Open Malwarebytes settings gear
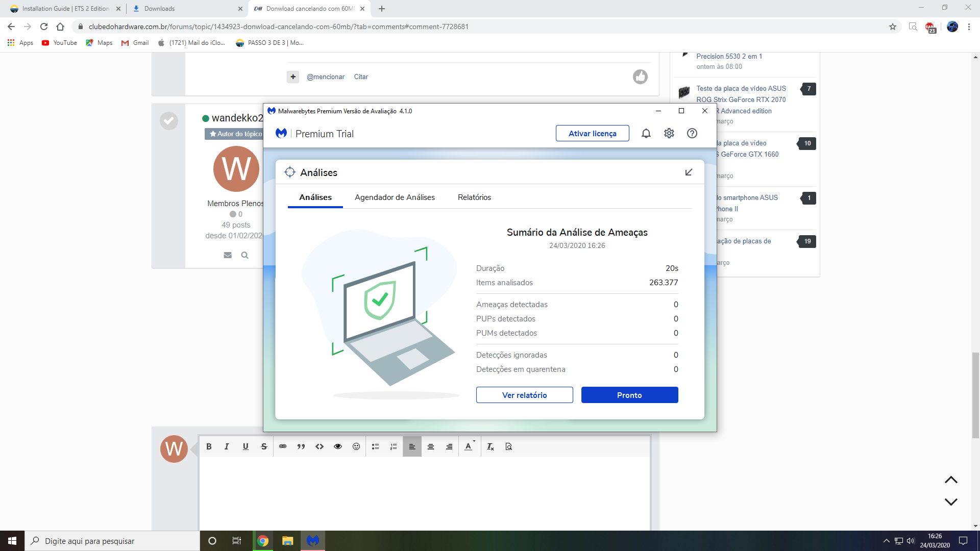Image resolution: width=980 pixels, height=551 pixels. pos(669,133)
